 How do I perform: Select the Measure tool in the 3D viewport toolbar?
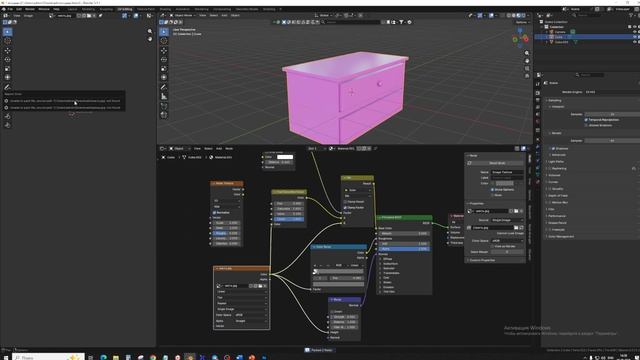coord(164,96)
